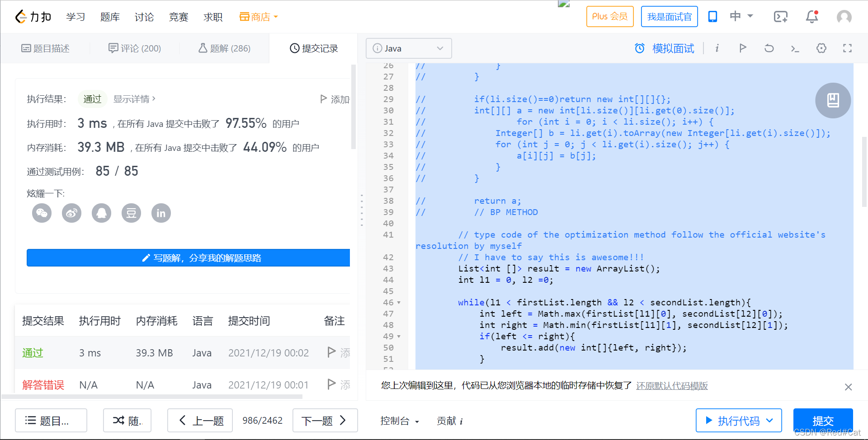868x440 pixels.
Task: Open the playground terminal icon in header
Action: tap(781, 17)
